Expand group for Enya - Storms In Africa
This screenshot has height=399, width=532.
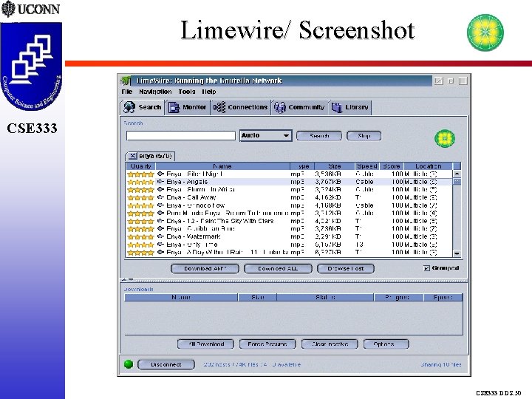coord(161,190)
